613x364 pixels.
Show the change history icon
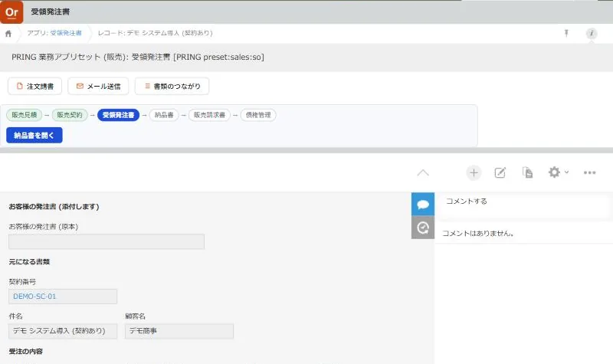click(x=423, y=228)
